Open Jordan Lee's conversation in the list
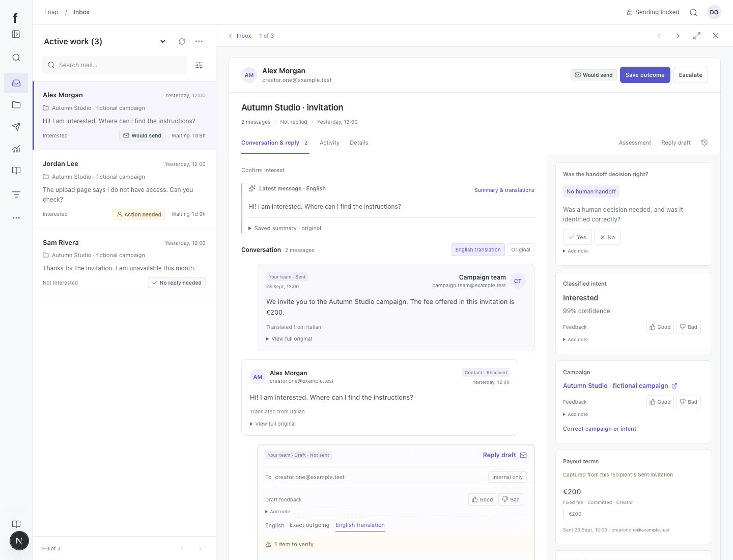This screenshot has width=733, height=560. click(124, 189)
